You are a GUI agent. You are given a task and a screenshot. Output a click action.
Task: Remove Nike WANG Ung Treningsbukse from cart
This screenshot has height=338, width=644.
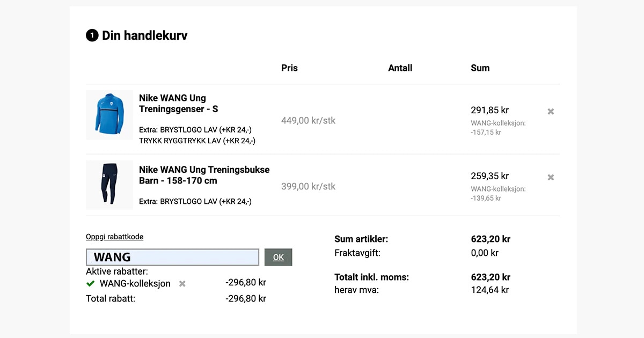(551, 177)
